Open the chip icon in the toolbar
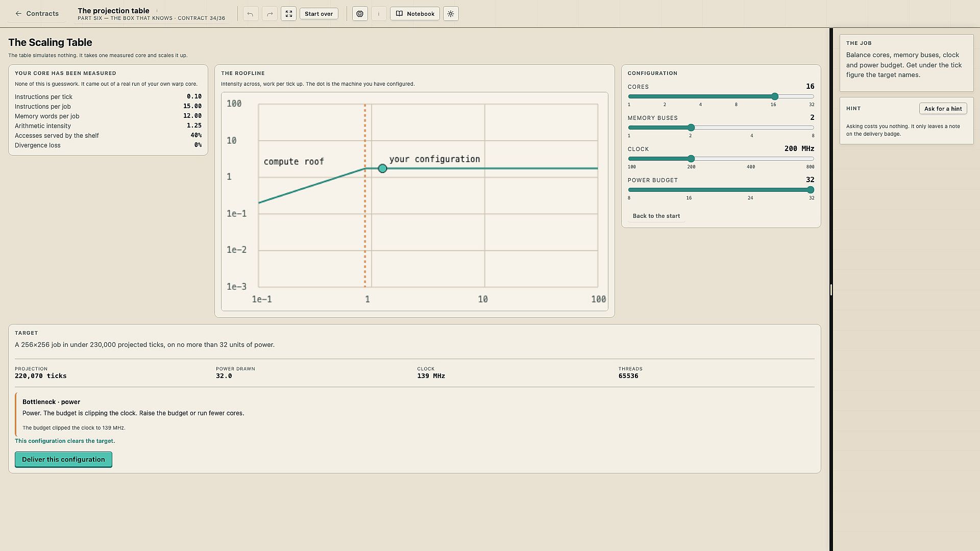The height and width of the screenshot is (551, 980). point(360,14)
